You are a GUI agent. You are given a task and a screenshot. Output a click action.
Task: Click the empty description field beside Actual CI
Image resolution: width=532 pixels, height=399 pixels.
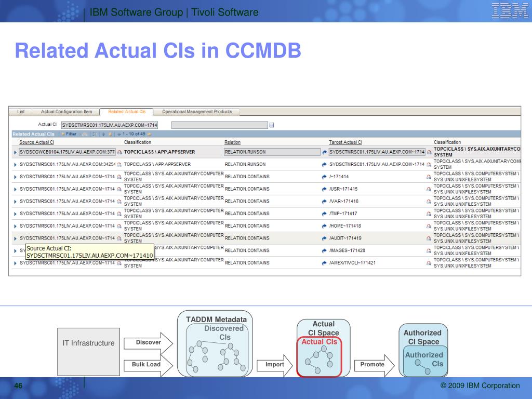(x=220, y=125)
